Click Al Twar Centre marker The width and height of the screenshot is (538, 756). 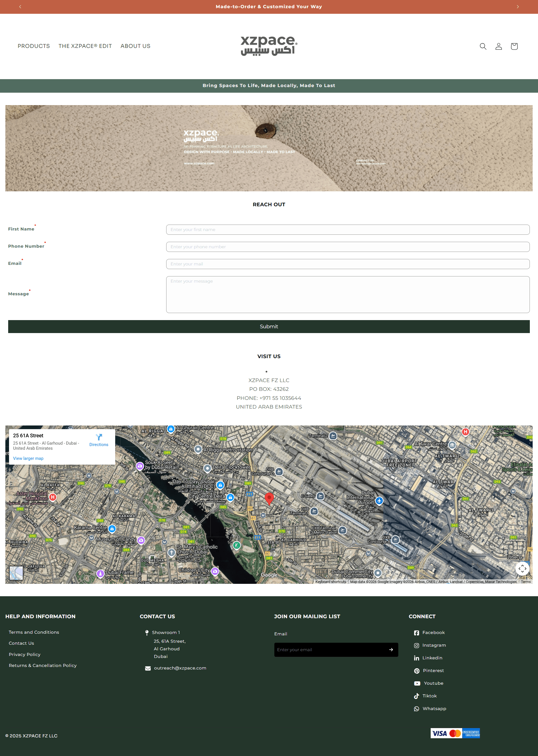coord(453,445)
